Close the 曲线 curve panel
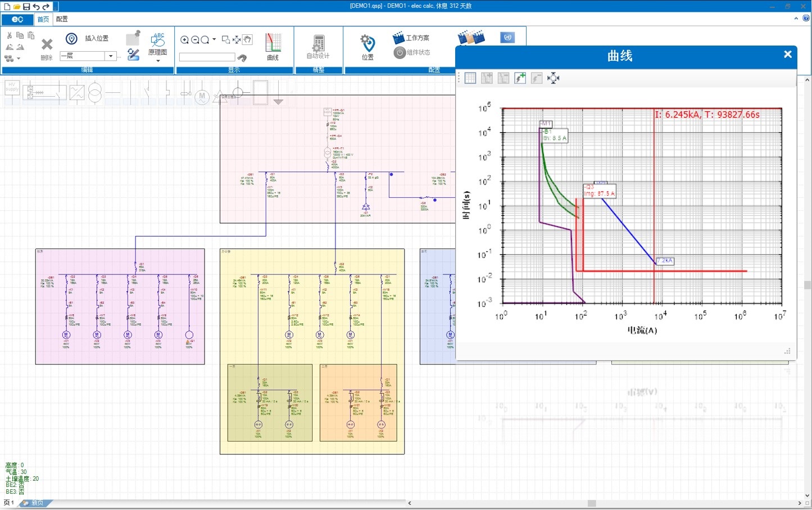 [788, 55]
